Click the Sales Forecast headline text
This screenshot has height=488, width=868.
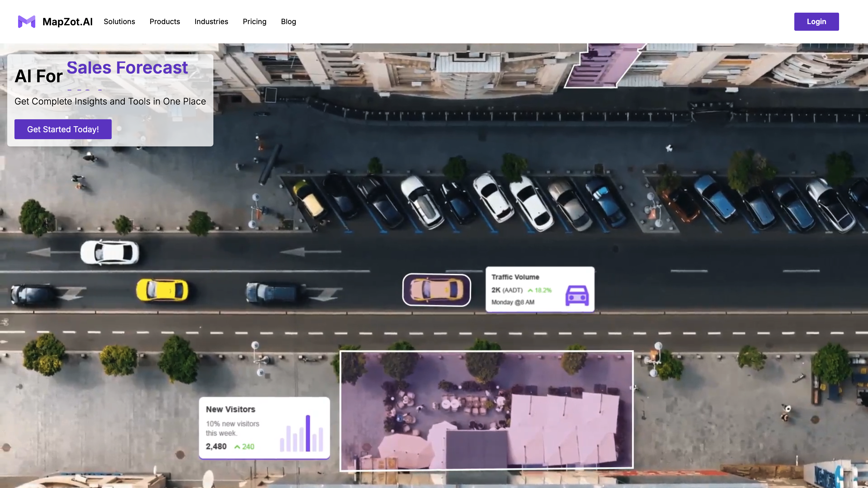click(x=127, y=67)
